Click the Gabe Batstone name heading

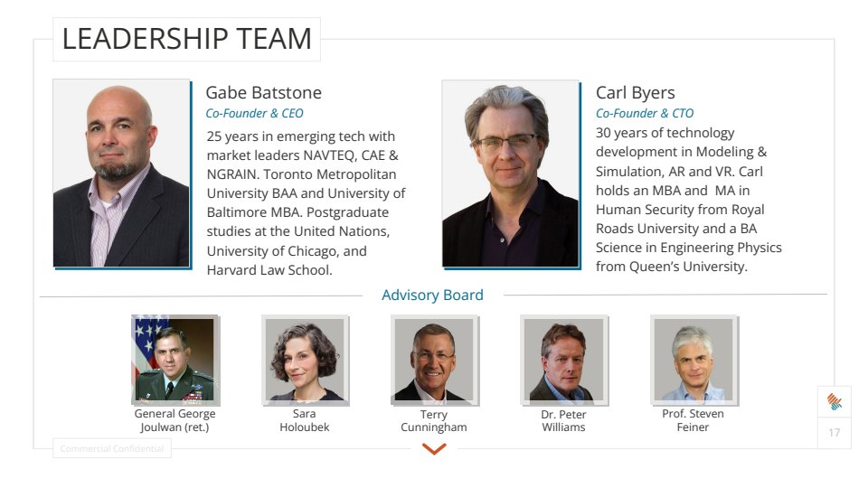tap(263, 92)
